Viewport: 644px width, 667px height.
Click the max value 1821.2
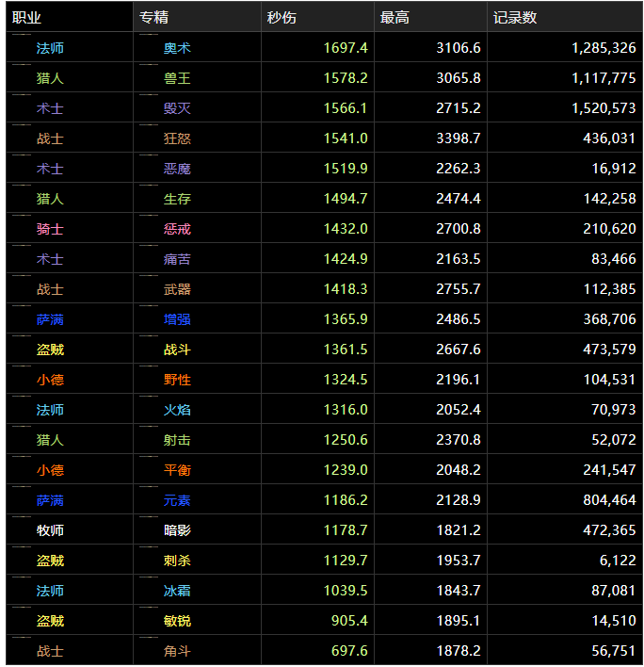pos(459,530)
